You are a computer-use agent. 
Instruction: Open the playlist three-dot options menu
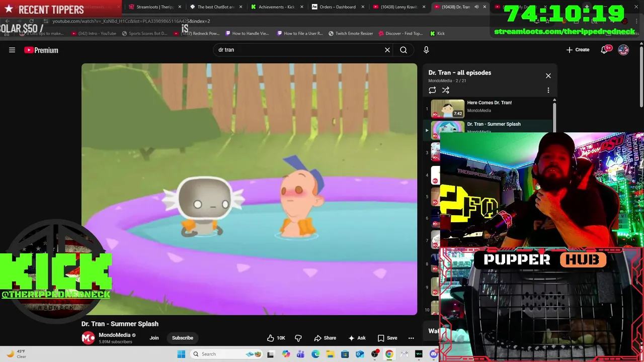[548, 90]
